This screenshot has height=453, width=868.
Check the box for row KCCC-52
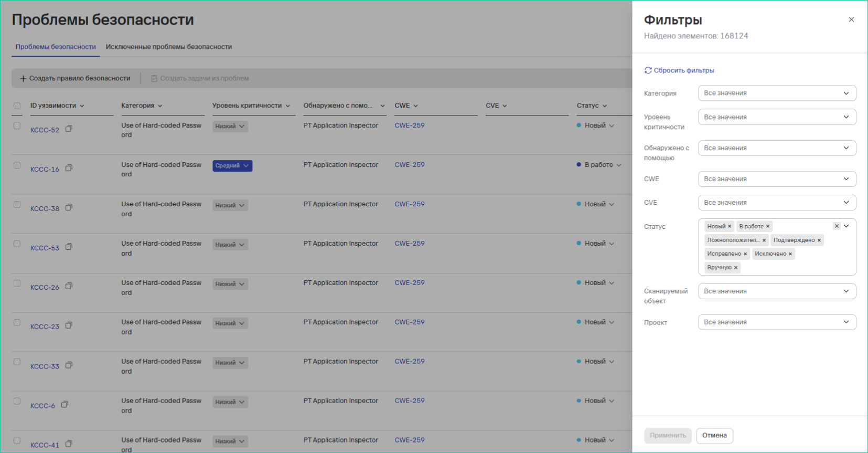17,126
